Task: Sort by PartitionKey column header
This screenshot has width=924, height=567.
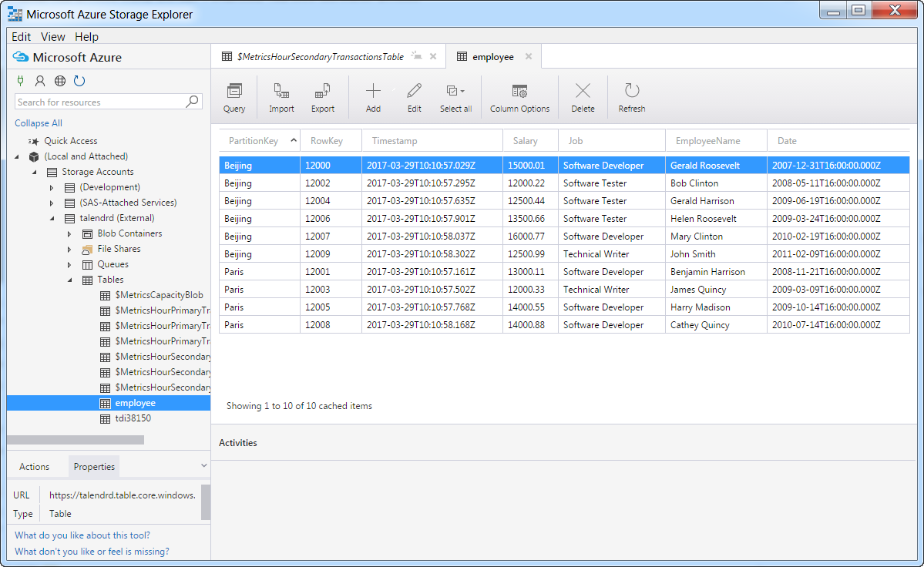Action: click(x=254, y=141)
